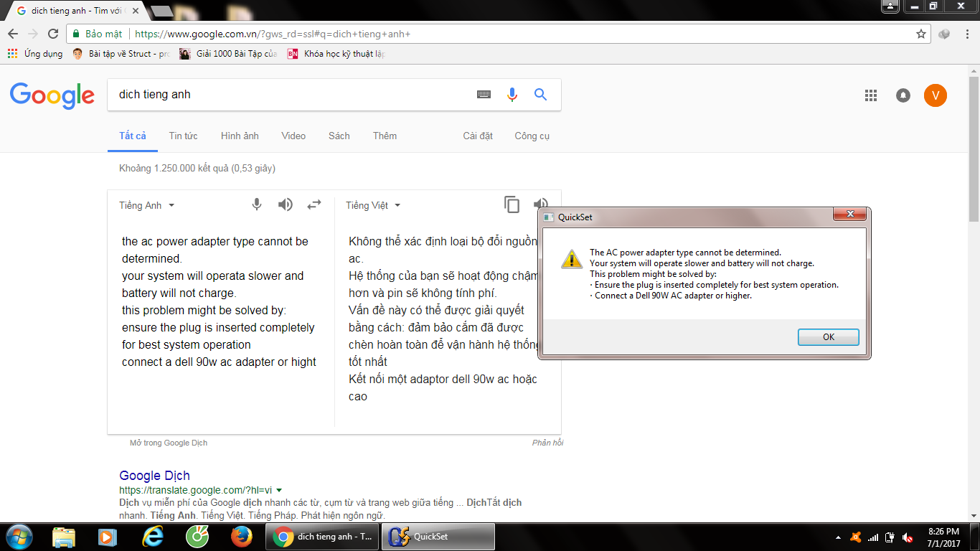Open the Google Dịch result link
This screenshot has height=551, width=980.
click(154, 476)
